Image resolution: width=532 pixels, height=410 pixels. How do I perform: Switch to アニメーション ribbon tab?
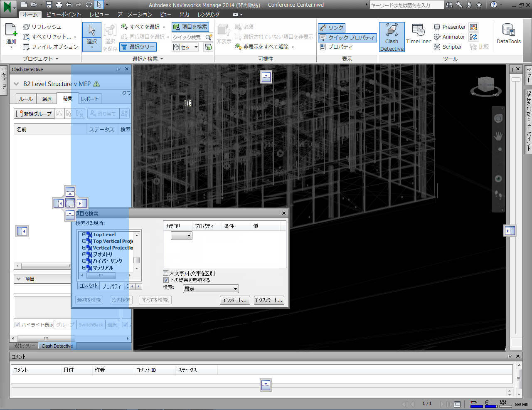[135, 15]
